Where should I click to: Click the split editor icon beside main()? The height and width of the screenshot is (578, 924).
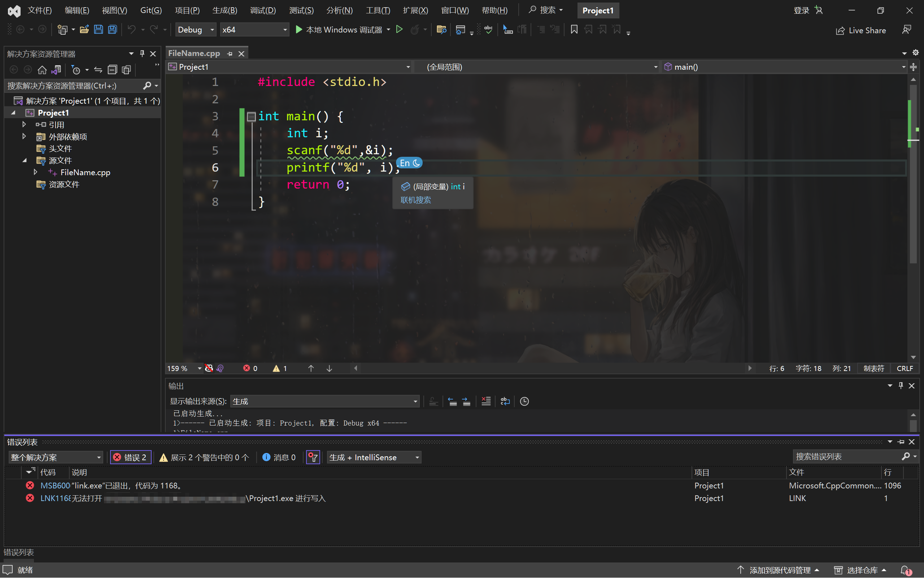[913, 67]
